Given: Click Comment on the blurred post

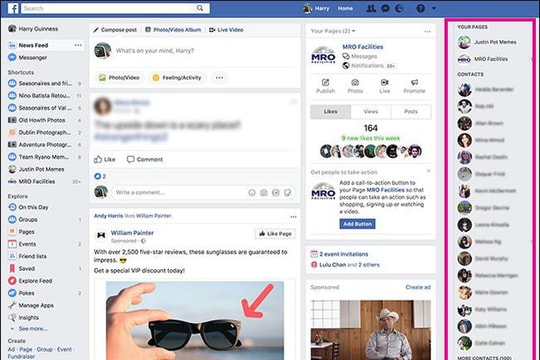Looking at the screenshot, I should 145,160.
